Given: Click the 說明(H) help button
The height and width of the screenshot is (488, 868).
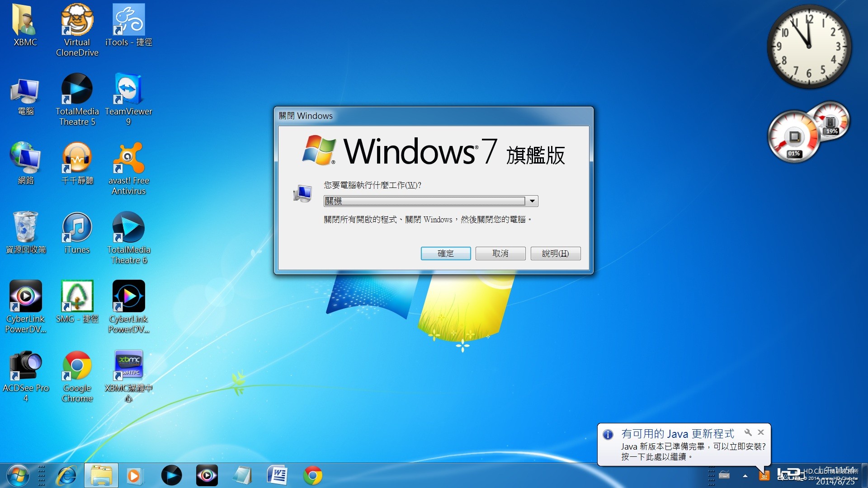Looking at the screenshot, I should (555, 253).
